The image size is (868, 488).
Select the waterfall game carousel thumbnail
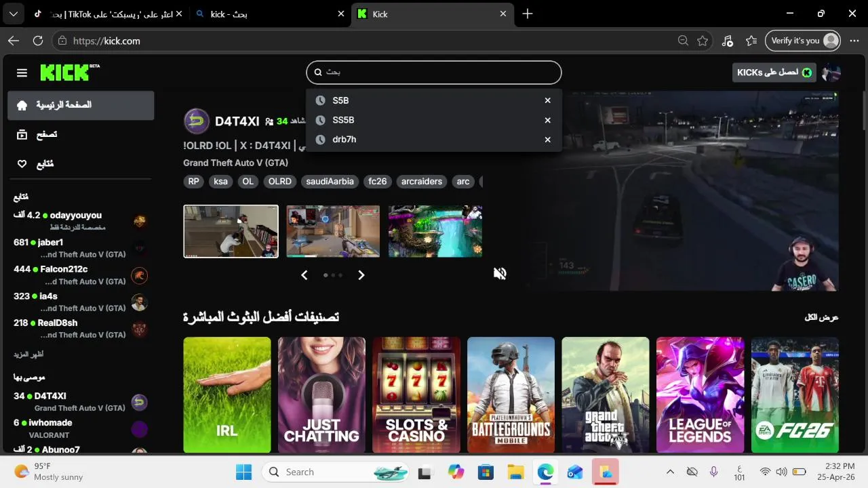coord(435,231)
